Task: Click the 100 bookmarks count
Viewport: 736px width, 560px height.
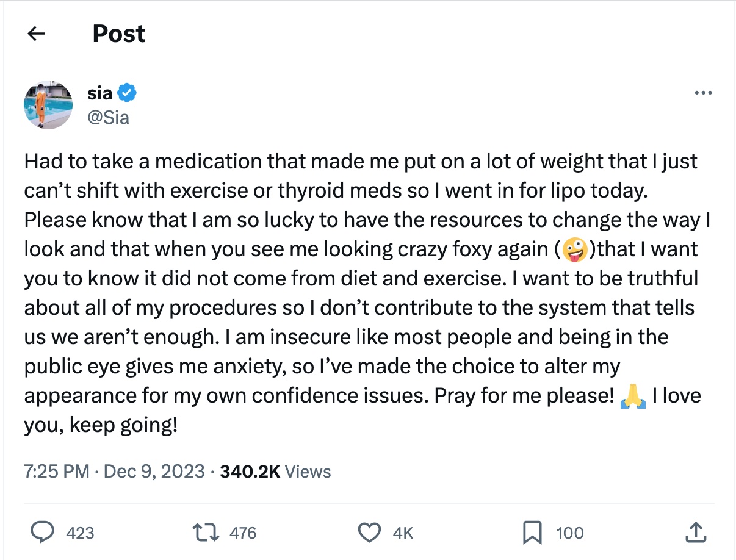Action: 569,533
